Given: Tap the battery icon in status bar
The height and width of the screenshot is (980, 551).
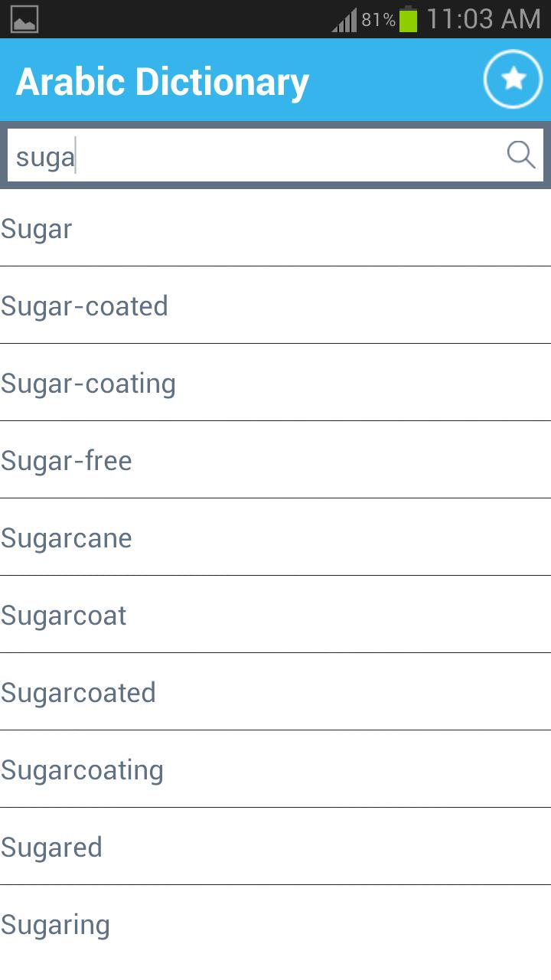Looking at the screenshot, I should pos(409,19).
